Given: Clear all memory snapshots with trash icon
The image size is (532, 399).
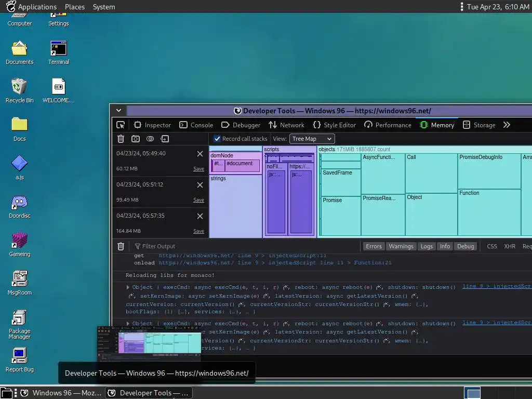Looking at the screenshot, I should (x=121, y=139).
